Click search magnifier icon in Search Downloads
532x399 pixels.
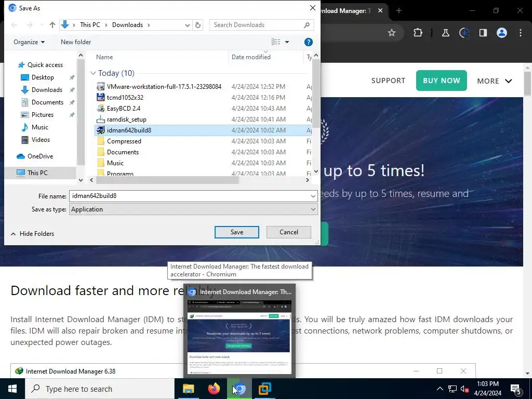coord(307,25)
